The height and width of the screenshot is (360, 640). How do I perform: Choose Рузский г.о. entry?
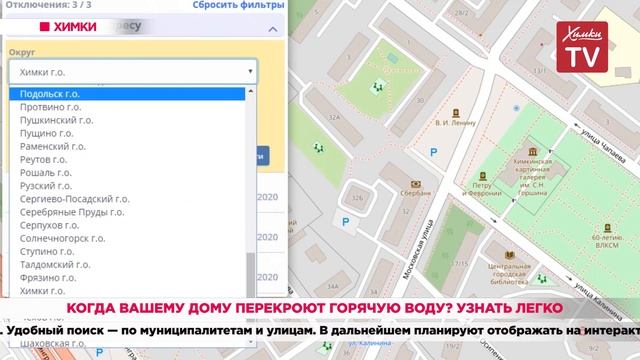(127, 186)
